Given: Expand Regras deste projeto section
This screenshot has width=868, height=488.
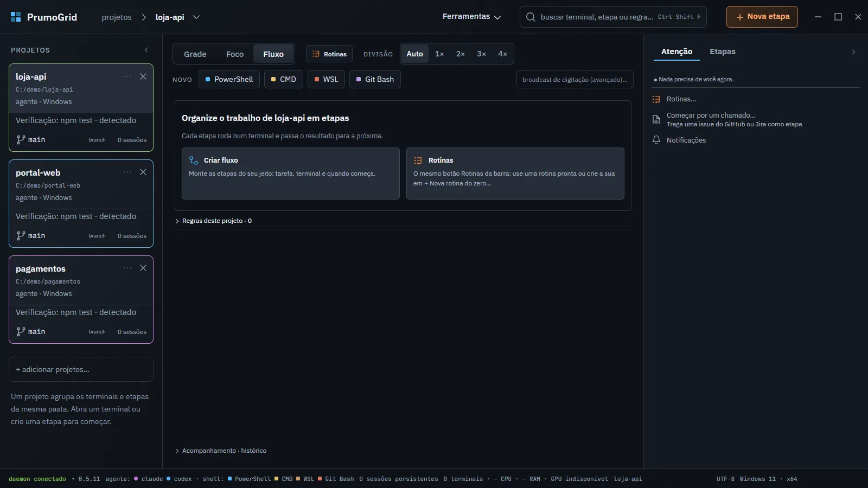Looking at the screenshot, I should point(214,221).
